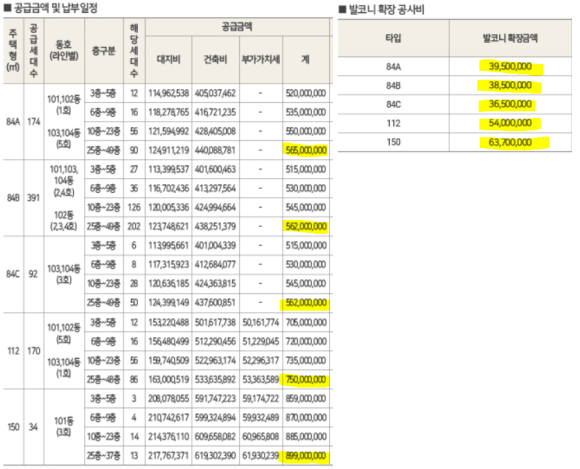Image resolution: width=580 pixels, height=469 pixels.
Task: Select building cost value 413,297,564
Action: 215,188
